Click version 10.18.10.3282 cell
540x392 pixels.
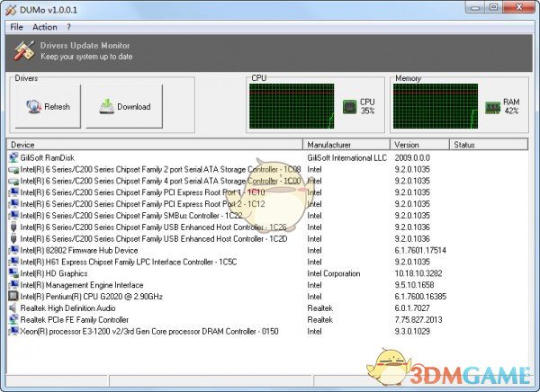tap(418, 273)
